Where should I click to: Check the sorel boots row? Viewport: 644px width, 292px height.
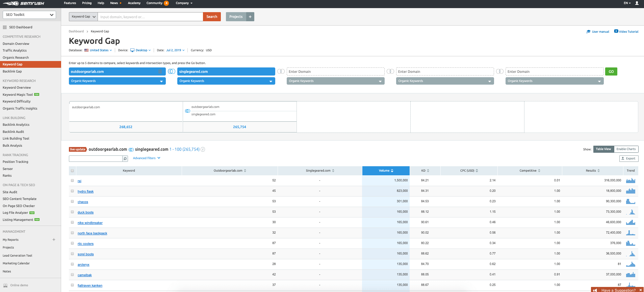72,254
